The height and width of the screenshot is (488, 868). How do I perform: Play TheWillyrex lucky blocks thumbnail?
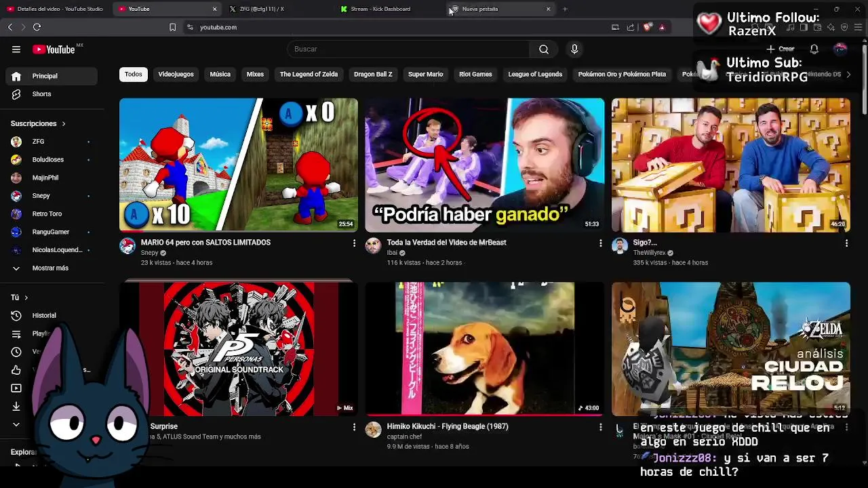[731, 165]
